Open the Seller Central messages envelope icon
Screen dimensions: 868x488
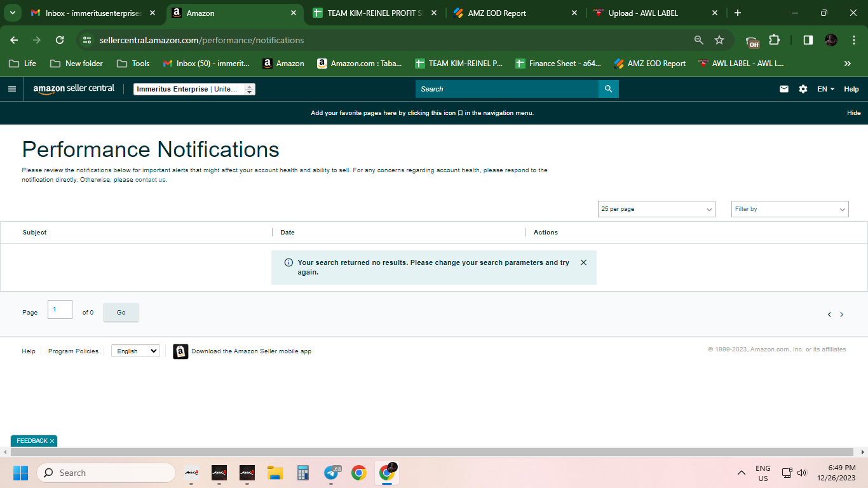click(784, 89)
